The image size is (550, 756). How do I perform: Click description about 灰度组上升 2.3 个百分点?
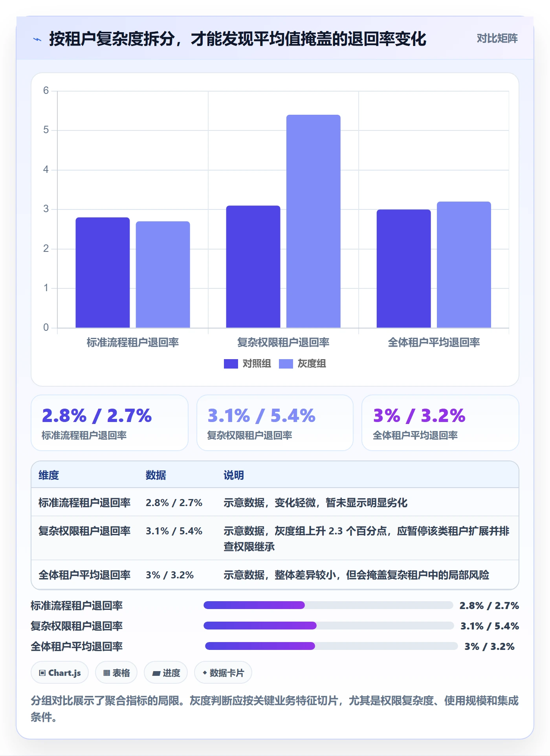pos(367,539)
